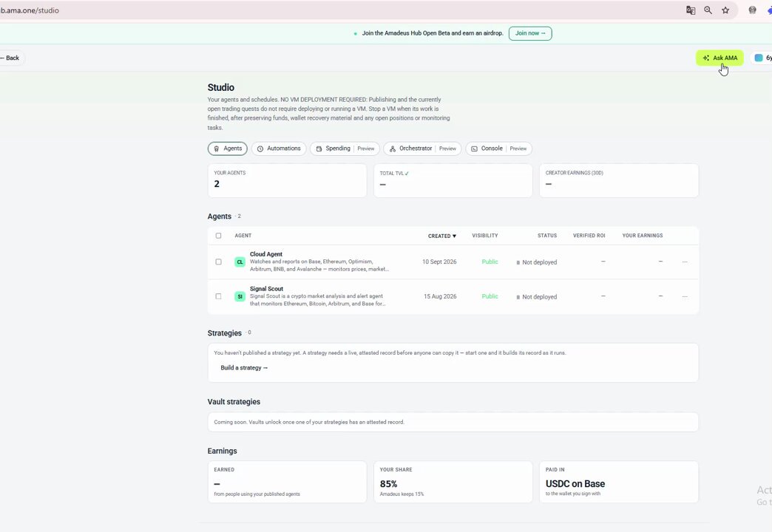Click Public visibility for Cloud Agent
Viewport: 772px width, 532px height.
point(490,262)
